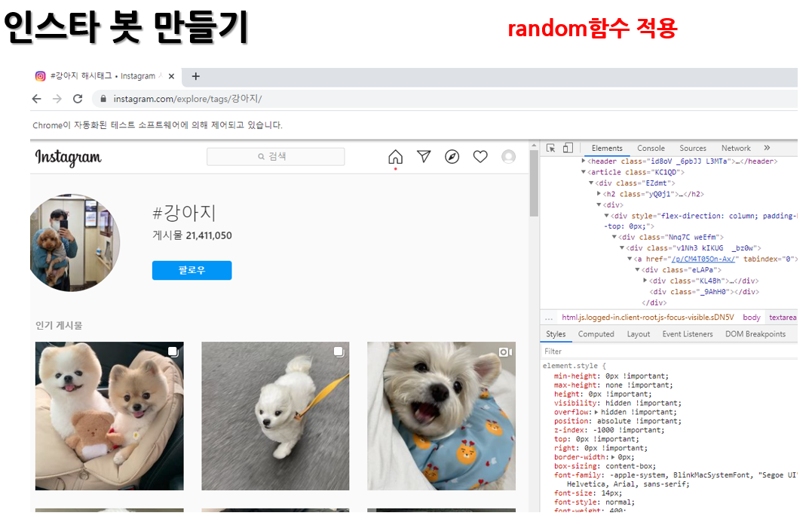The width and height of the screenshot is (812, 519).
Task: Collapse the div class eLAPa node
Action: coord(638,269)
